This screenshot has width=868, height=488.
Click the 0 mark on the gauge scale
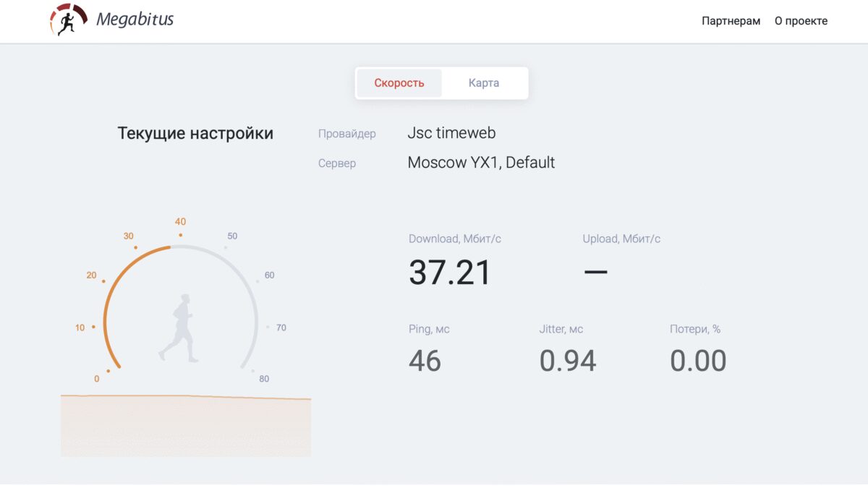tap(97, 377)
